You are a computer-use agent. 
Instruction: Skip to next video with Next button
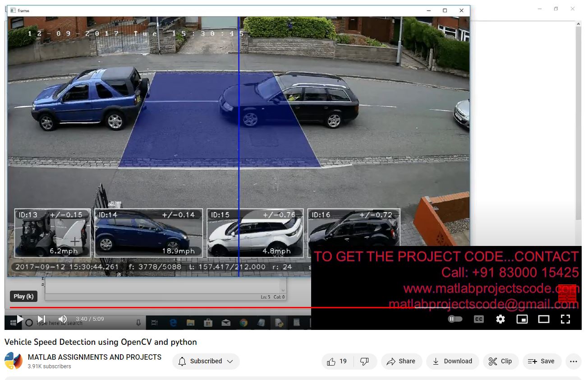(41, 319)
